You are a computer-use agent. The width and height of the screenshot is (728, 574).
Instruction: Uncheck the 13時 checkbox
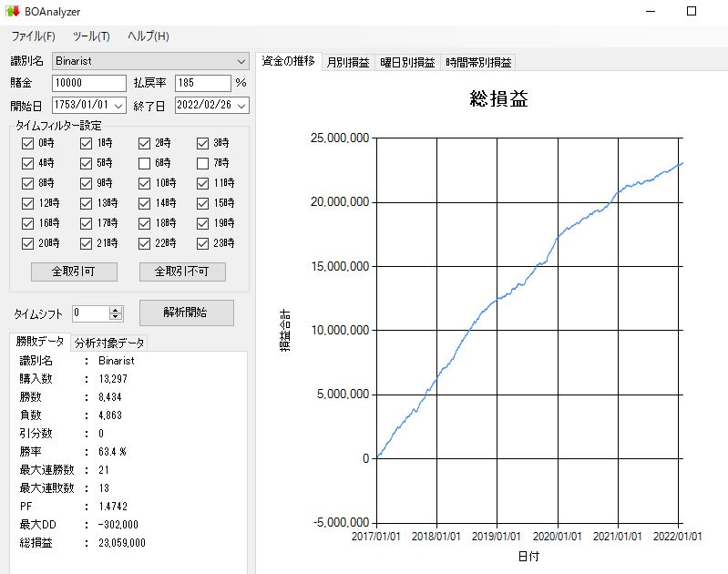click(86, 203)
